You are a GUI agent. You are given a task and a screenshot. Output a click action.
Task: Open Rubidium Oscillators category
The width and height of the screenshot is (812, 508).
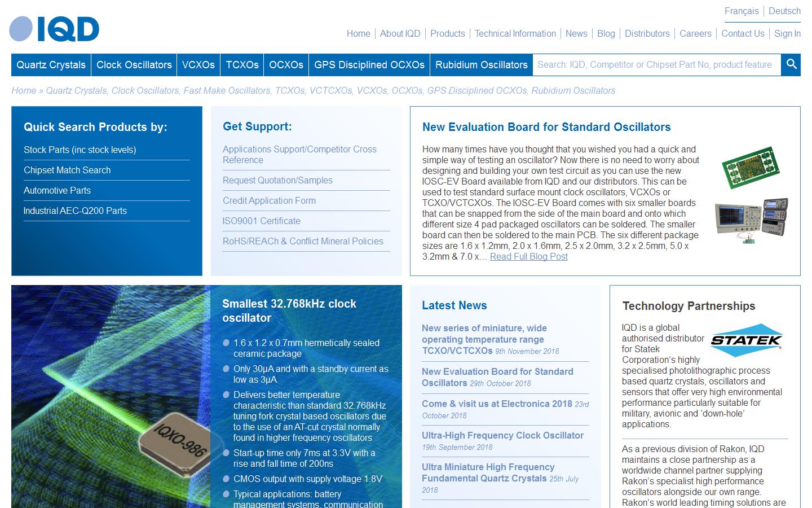pos(481,65)
